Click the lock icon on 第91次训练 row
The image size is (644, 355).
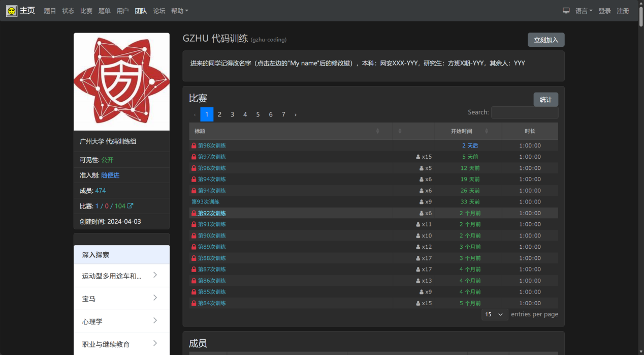point(194,224)
